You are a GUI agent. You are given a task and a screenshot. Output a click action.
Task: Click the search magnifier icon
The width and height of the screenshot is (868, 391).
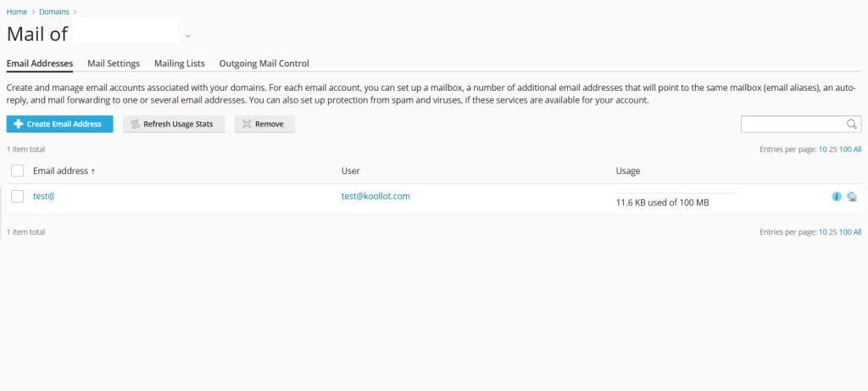point(853,125)
